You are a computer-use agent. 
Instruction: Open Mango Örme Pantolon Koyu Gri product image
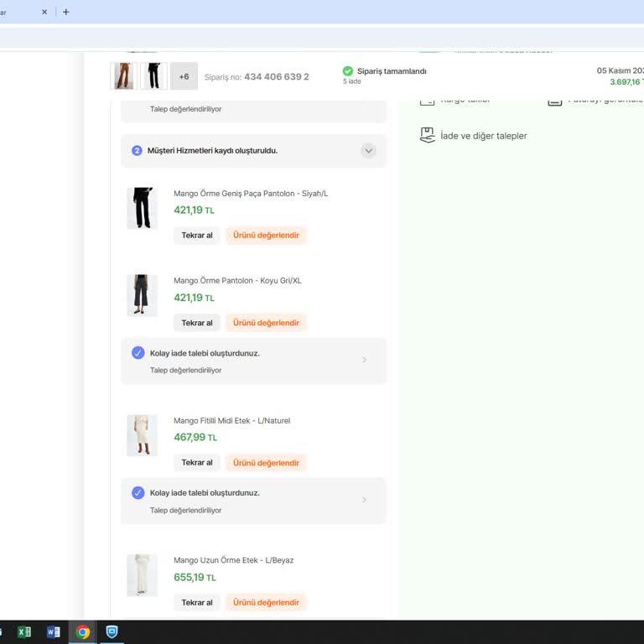[x=142, y=295]
